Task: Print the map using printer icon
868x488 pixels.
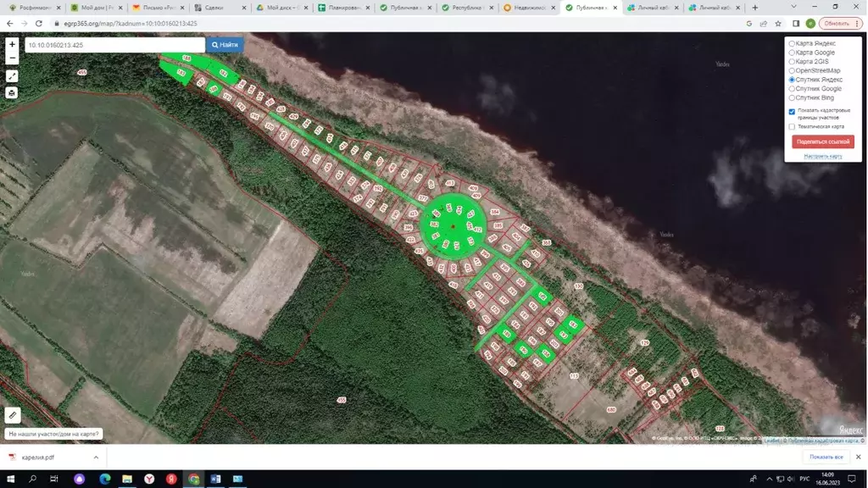Action: (x=12, y=93)
